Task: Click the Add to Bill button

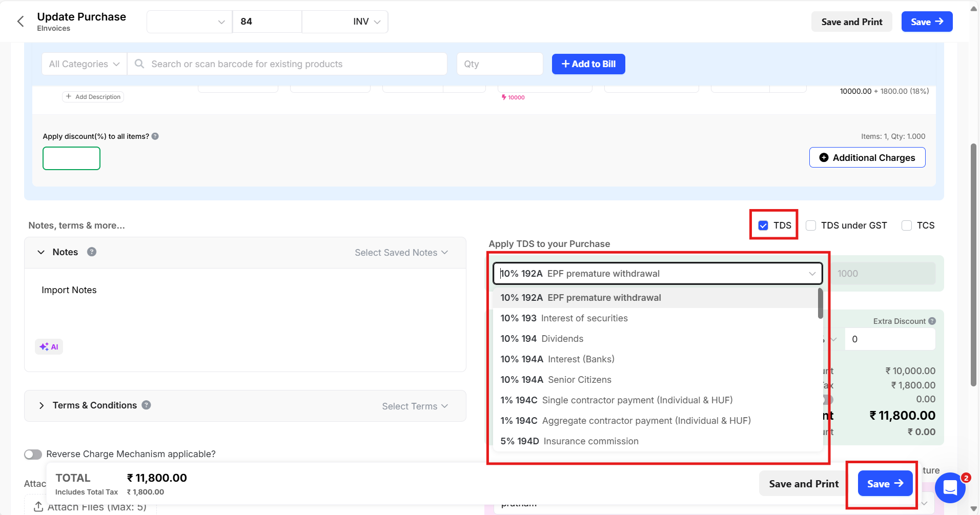Action: [x=588, y=64]
